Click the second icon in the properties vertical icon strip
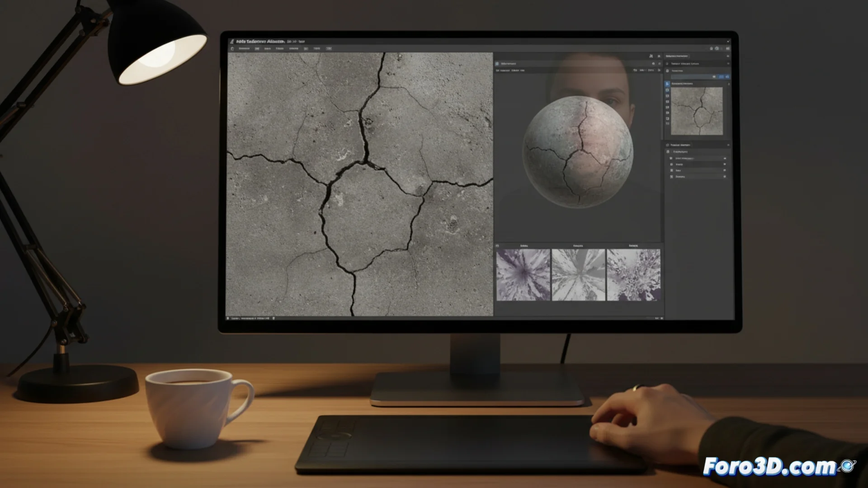 click(667, 90)
